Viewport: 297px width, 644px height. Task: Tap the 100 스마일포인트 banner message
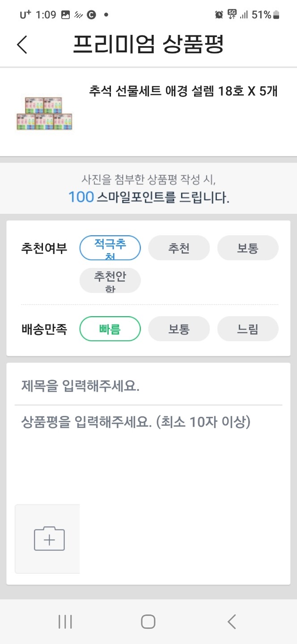point(148,188)
